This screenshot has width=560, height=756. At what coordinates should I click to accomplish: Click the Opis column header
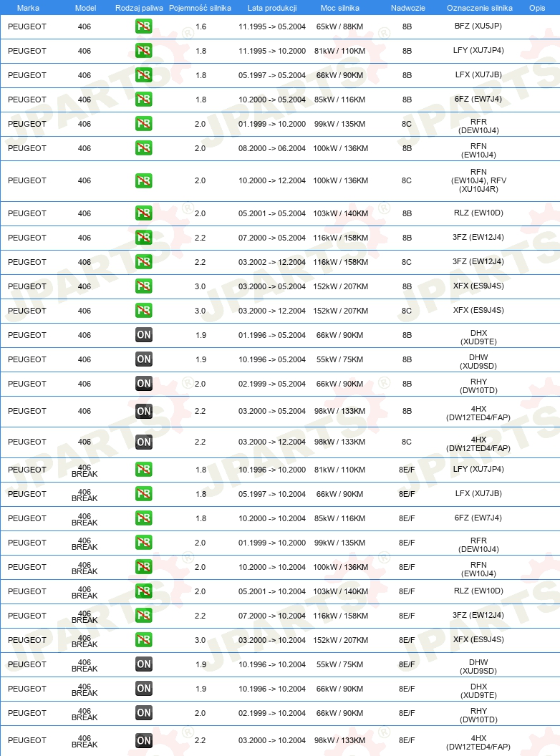click(x=537, y=8)
